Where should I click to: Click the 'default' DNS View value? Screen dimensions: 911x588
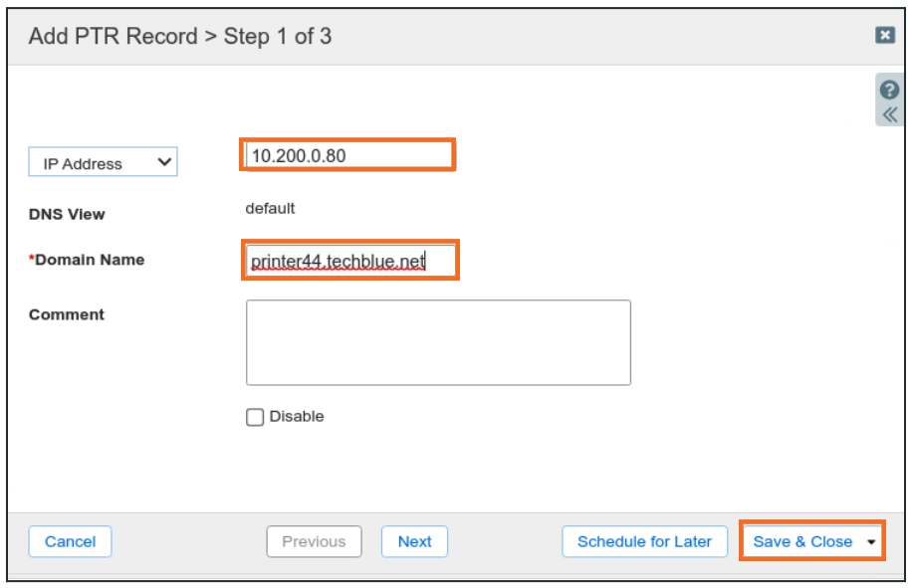click(x=271, y=209)
